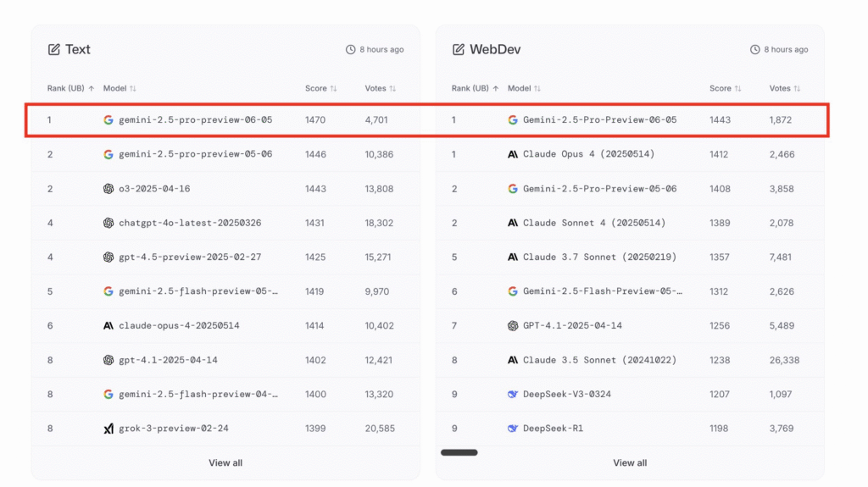Sort WebDev table by Score column
The image size is (868, 487).
[726, 88]
